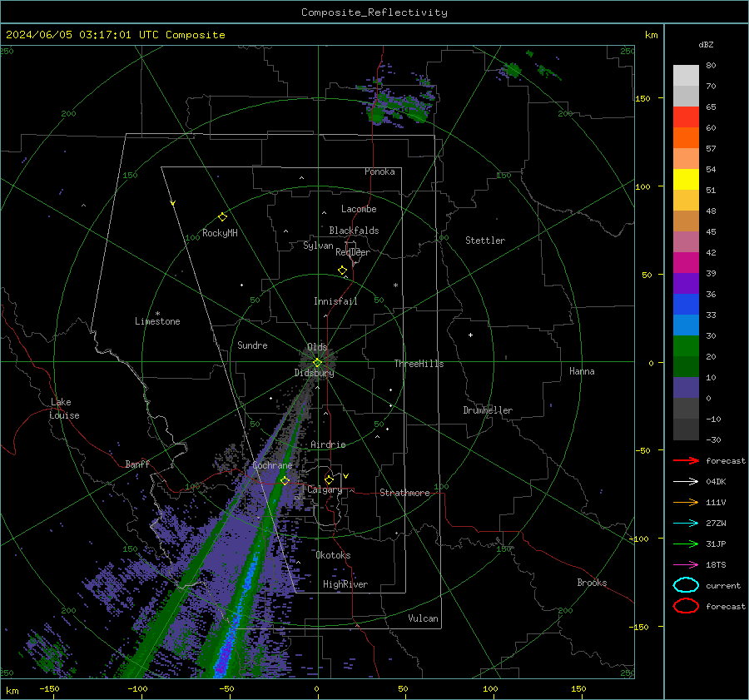Viewport: 749px width, 700px height.
Task: Select the yellow 51 dBZ color swatch
Action: click(x=686, y=179)
